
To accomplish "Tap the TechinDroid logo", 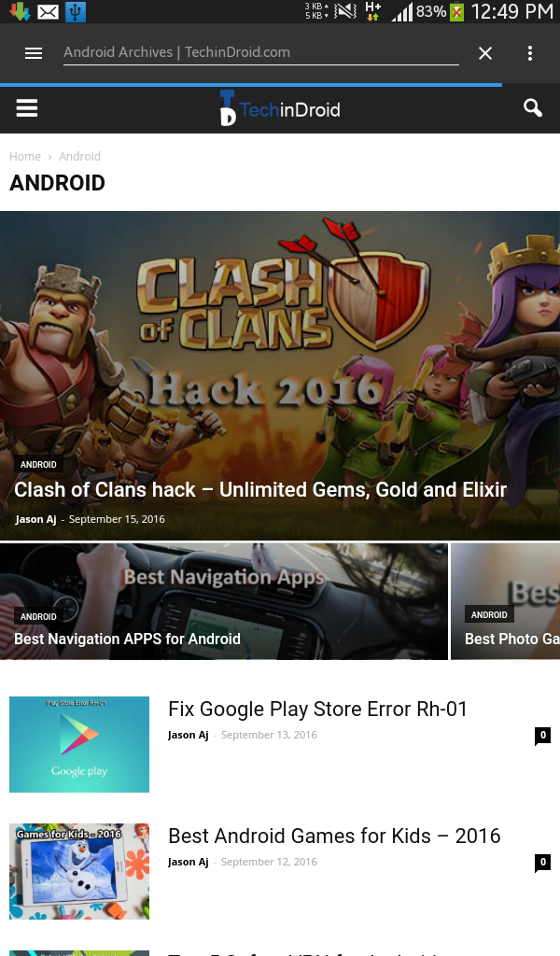I will [x=280, y=108].
